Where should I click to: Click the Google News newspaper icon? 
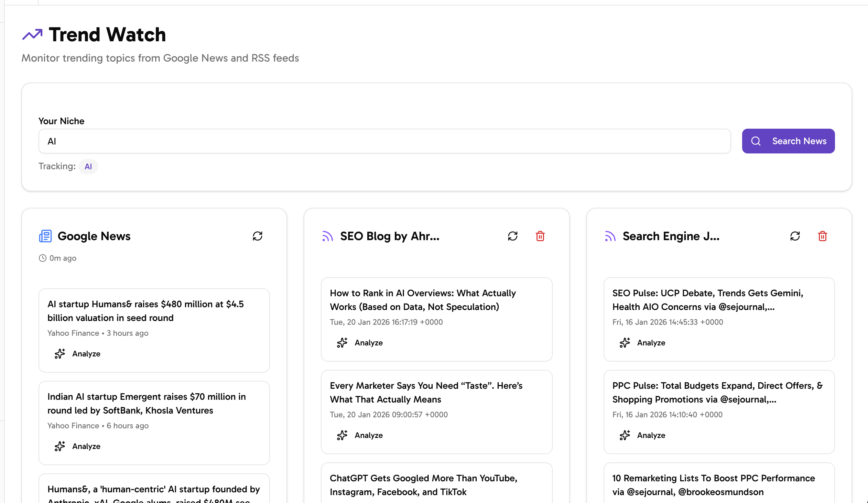point(45,236)
